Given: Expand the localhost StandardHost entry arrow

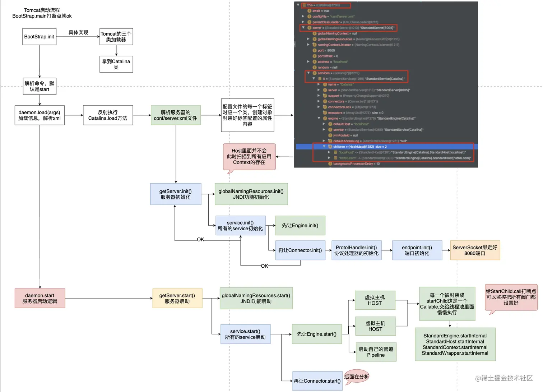Looking at the screenshot, I should [329, 152].
